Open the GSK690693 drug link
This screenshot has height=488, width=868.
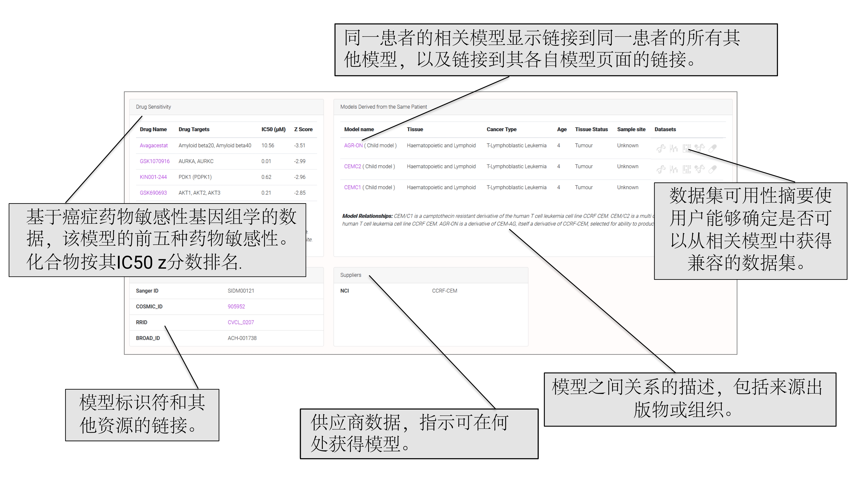pyautogui.click(x=153, y=193)
